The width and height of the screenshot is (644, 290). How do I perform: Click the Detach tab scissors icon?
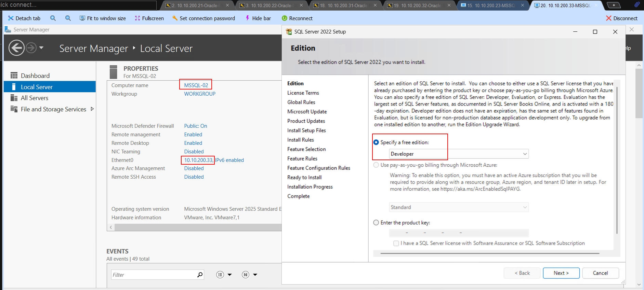[x=11, y=18]
